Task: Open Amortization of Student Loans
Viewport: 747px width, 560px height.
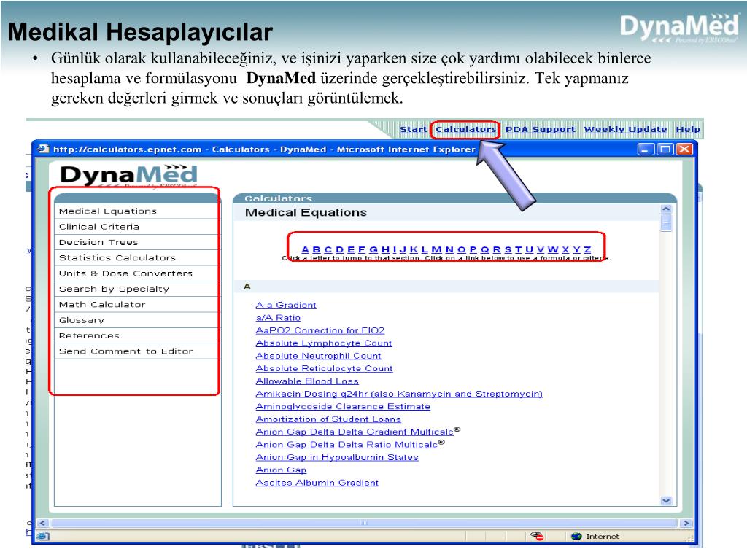Action: (x=328, y=419)
